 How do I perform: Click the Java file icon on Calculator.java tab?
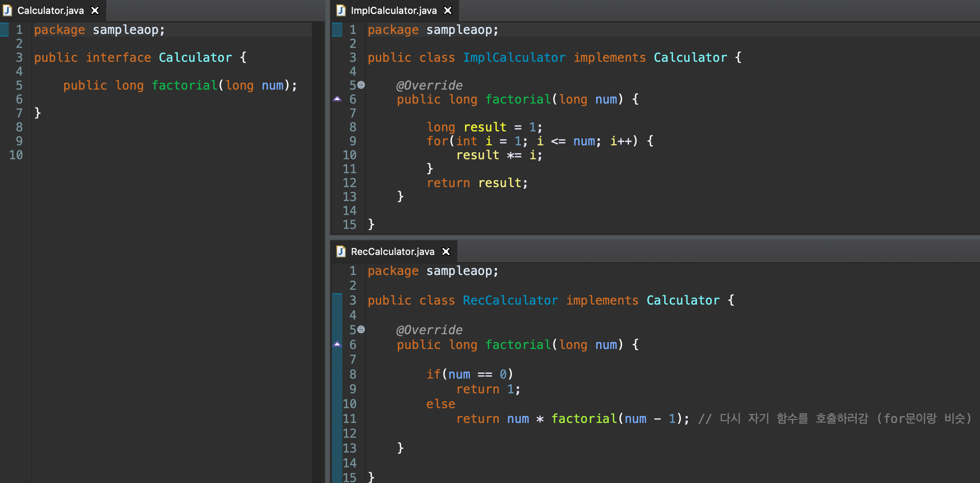point(7,10)
